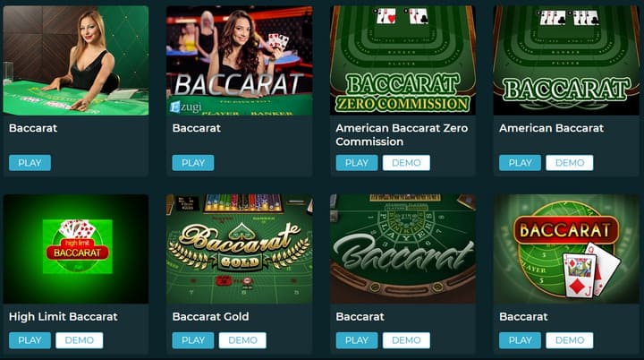644x360 pixels.
Task: Launch DEMO of American Baccarat
Action: coord(570,163)
